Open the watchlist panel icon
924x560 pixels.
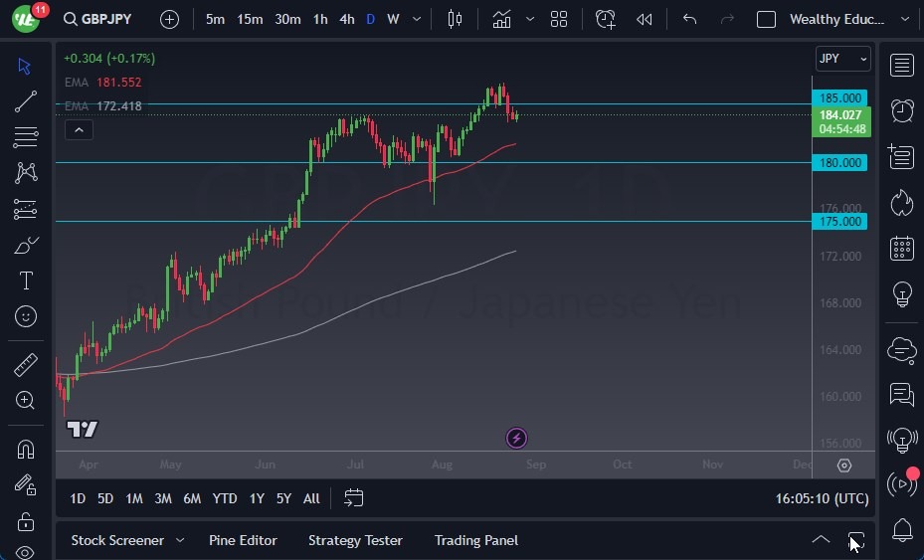click(902, 66)
